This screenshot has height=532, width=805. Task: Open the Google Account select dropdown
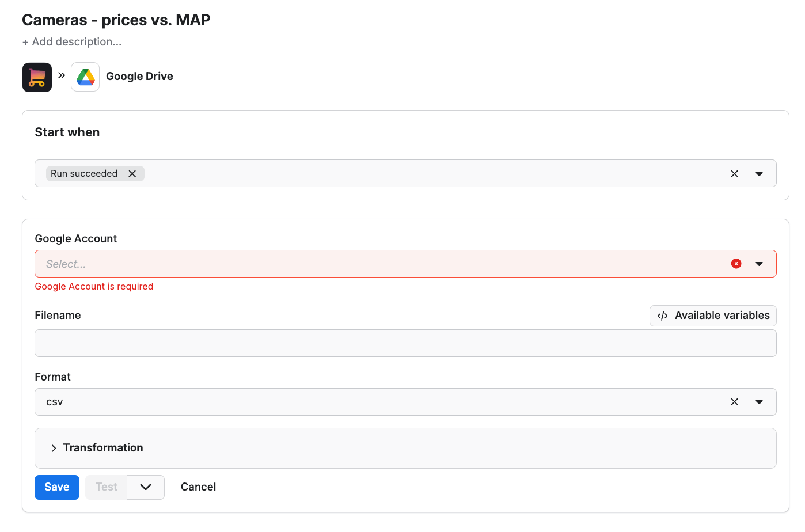pyautogui.click(x=759, y=263)
